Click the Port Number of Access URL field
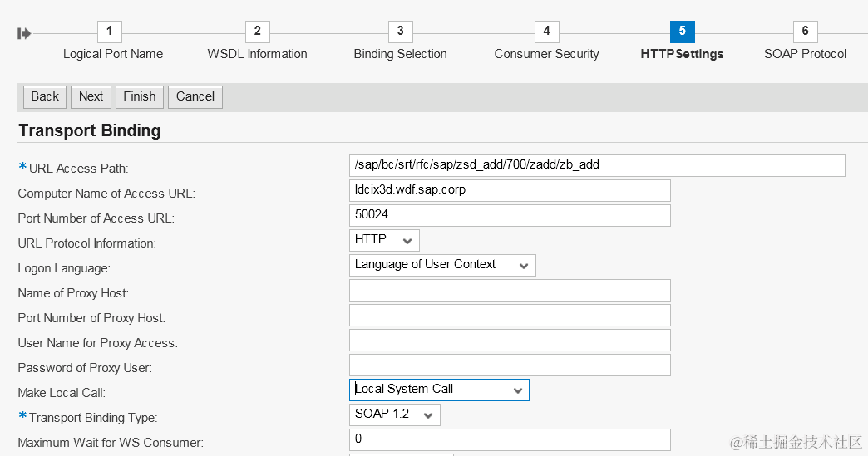This screenshot has width=868, height=456. [x=510, y=215]
